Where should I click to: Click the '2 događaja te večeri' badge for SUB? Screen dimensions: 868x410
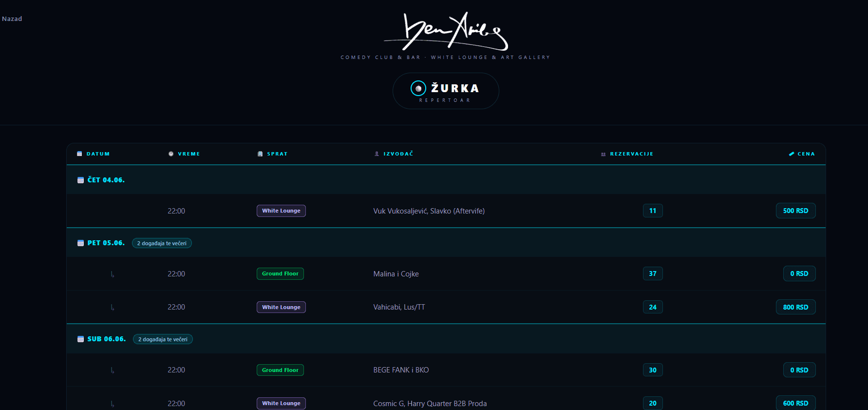tap(163, 339)
